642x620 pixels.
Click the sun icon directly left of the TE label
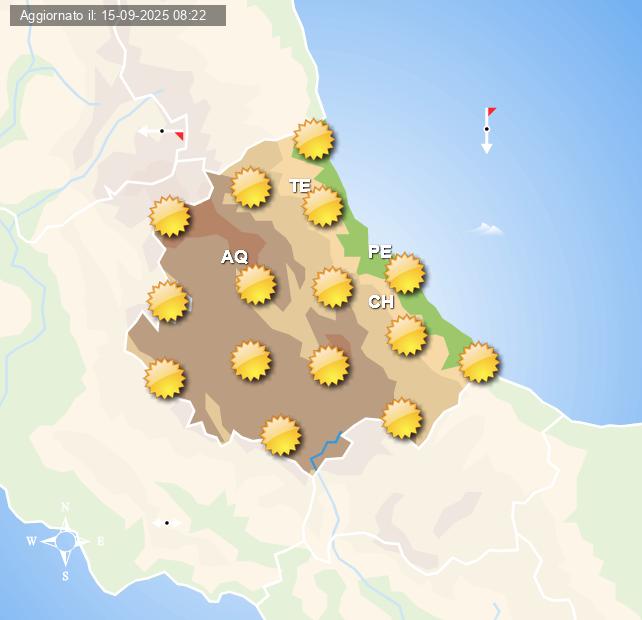click(251, 187)
